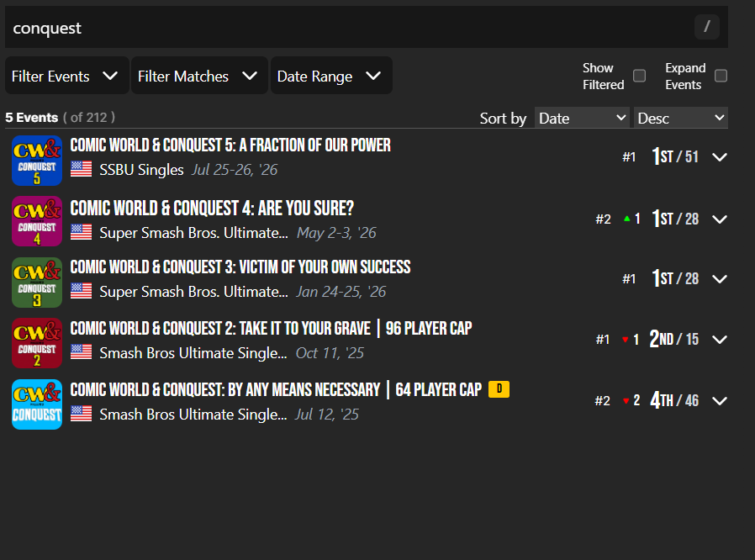This screenshot has height=560, width=755.
Task: Click the By Any Means Necessary event logo
Action: coord(37,404)
